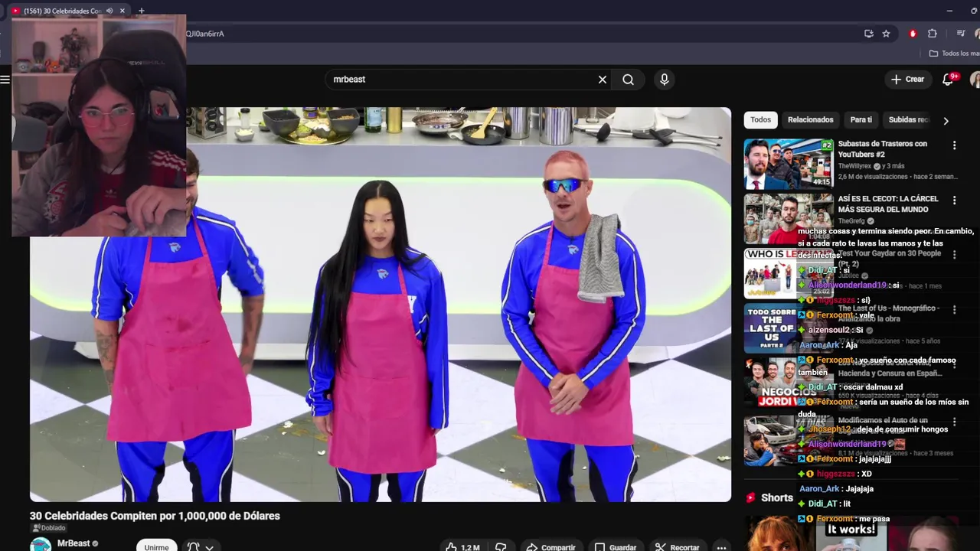
Task: Click the search magnifier button
Action: (628, 80)
